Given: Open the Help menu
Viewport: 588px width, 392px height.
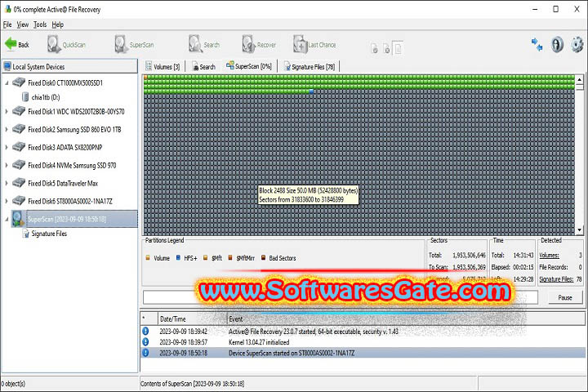Looking at the screenshot, I should click(58, 24).
